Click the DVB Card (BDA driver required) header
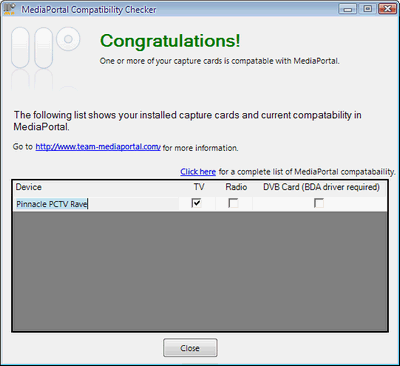The height and width of the screenshot is (366, 400). pos(321,187)
